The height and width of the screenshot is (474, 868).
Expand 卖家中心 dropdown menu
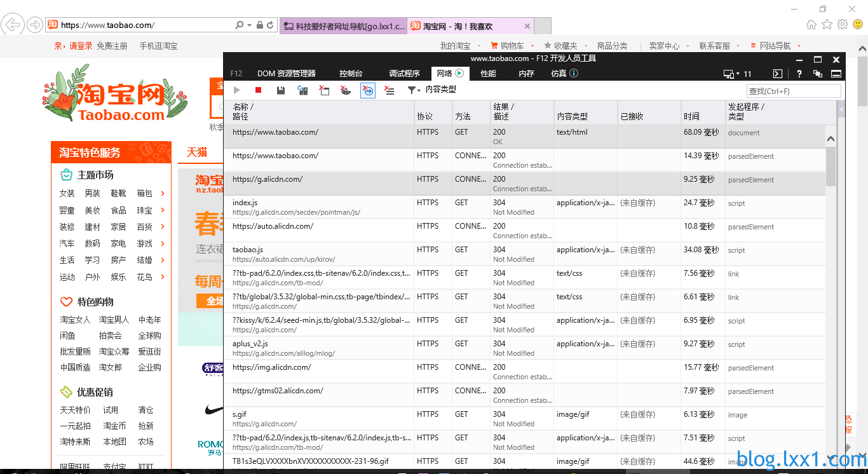click(668, 46)
